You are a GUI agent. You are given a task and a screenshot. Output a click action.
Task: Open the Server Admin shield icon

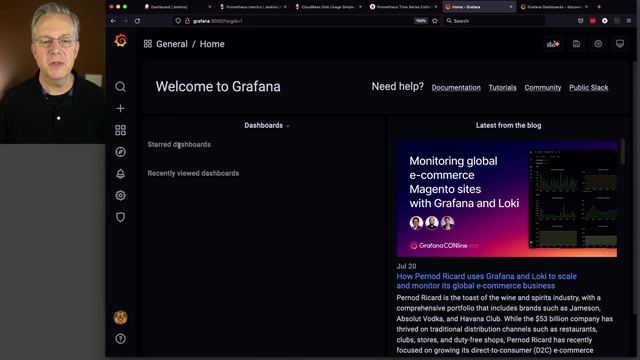[x=120, y=217]
